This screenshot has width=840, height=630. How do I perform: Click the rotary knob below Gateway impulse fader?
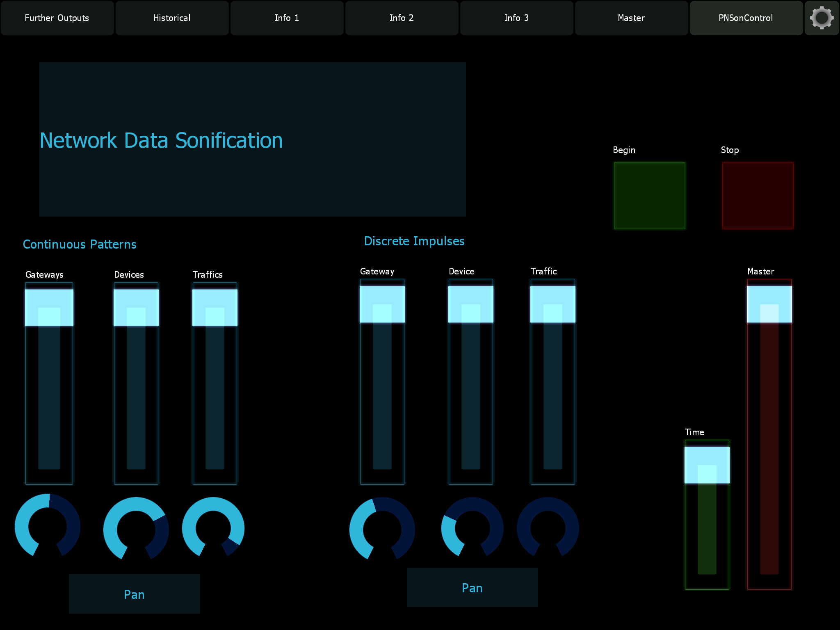pyautogui.click(x=382, y=529)
